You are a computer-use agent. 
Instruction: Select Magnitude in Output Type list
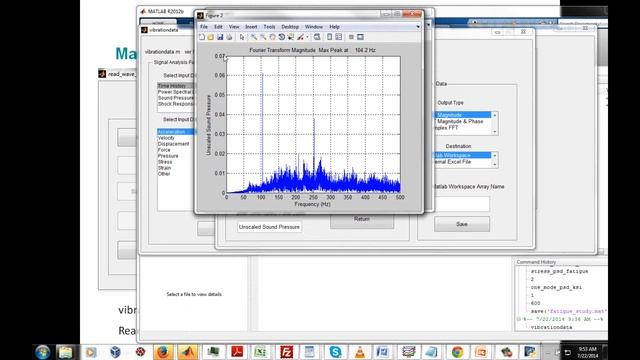pyautogui.click(x=462, y=115)
